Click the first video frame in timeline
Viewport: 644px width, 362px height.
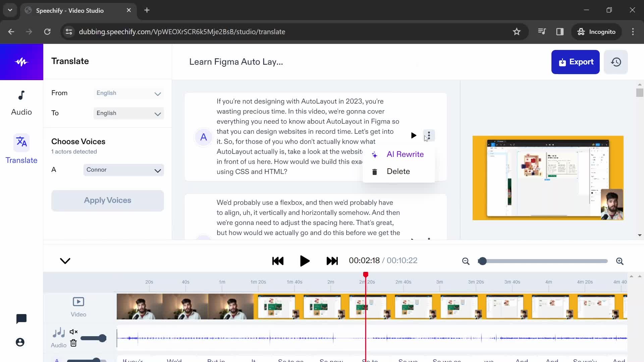140,306
